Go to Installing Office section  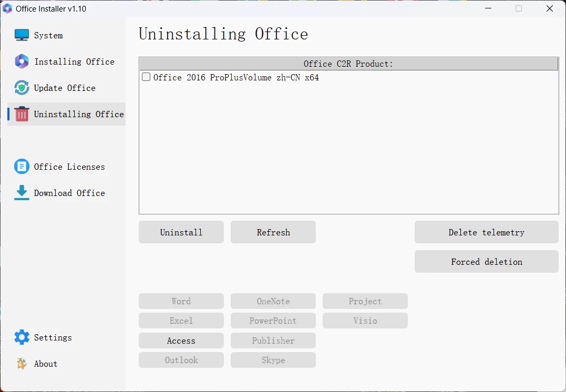coord(74,61)
